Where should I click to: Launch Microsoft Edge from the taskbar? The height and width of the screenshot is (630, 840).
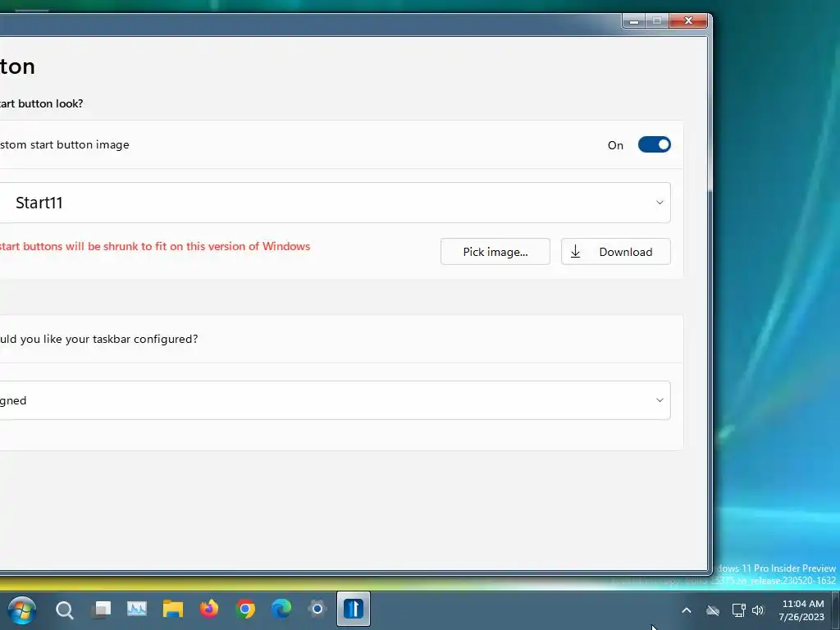tap(281, 609)
